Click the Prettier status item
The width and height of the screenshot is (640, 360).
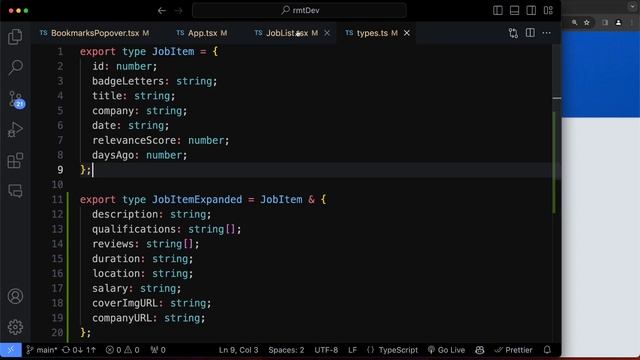coord(513,350)
